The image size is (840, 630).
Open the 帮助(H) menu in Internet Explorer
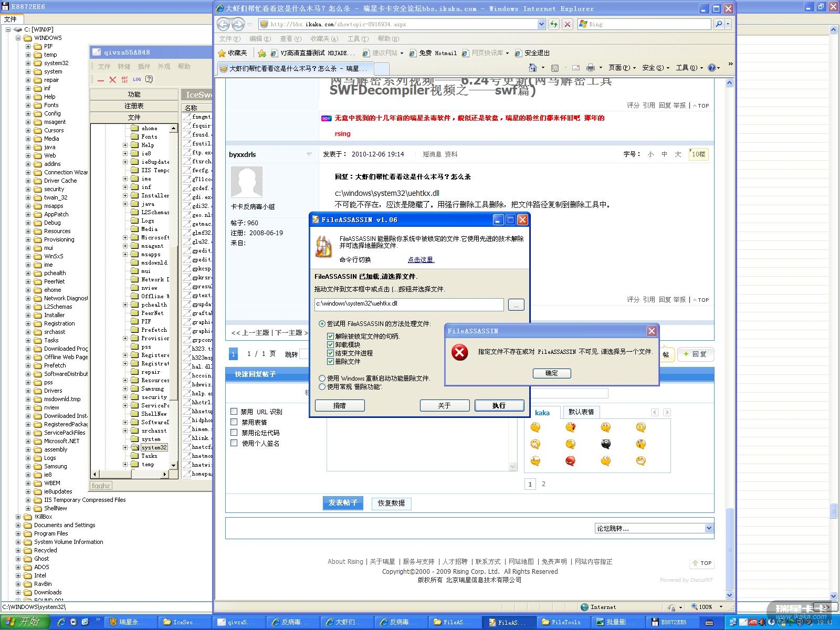coord(388,39)
